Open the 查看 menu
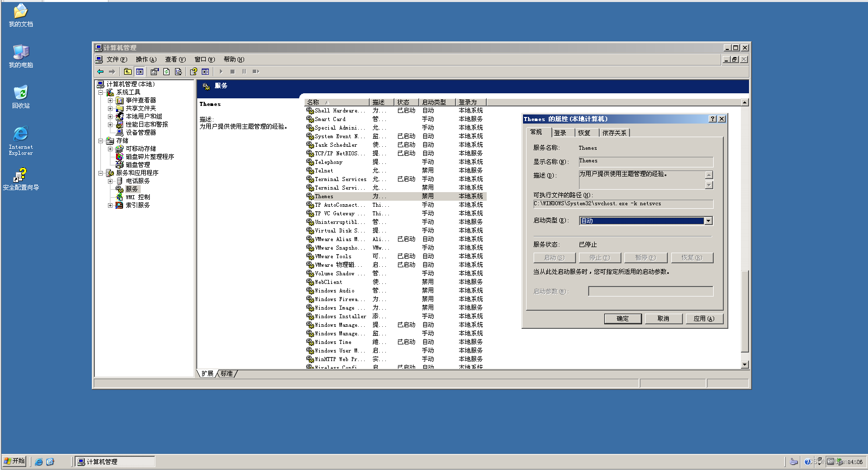Image resolution: width=868 pixels, height=470 pixels. 176,60
